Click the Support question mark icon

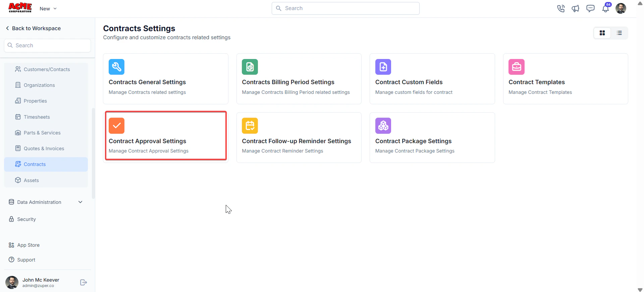[11, 259]
